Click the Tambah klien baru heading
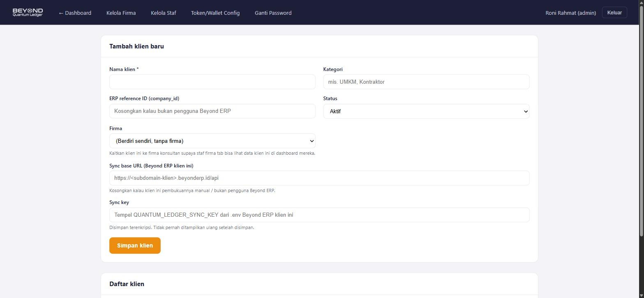644x298 pixels. click(x=136, y=46)
